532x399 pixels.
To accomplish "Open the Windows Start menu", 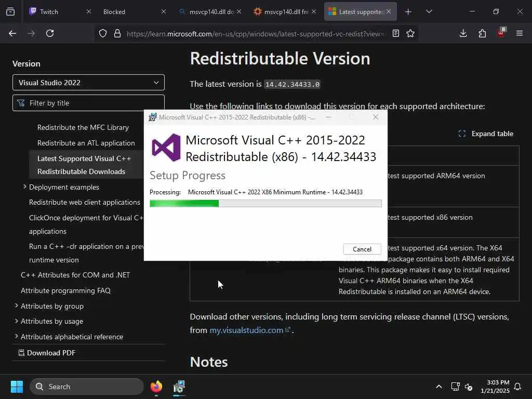I will pos(17,387).
